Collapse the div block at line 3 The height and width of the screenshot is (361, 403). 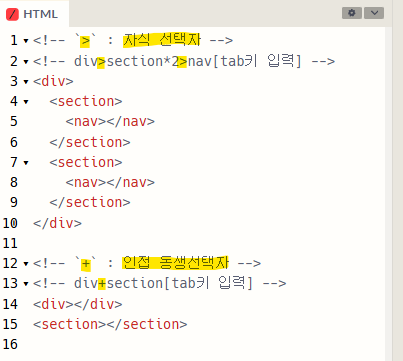pos(26,82)
